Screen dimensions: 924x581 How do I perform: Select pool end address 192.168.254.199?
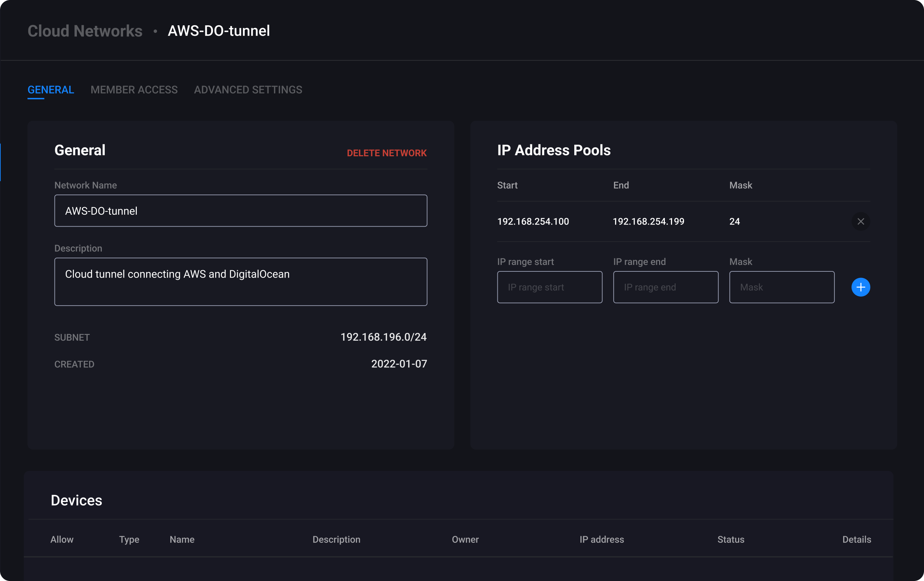(x=649, y=222)
